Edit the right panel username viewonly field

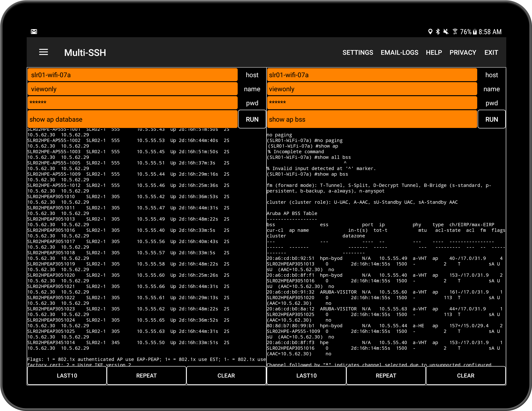[372, 89]
